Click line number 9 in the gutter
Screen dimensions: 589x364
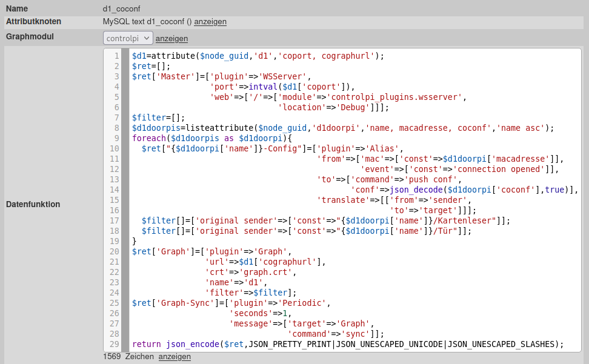click(116, 139)
